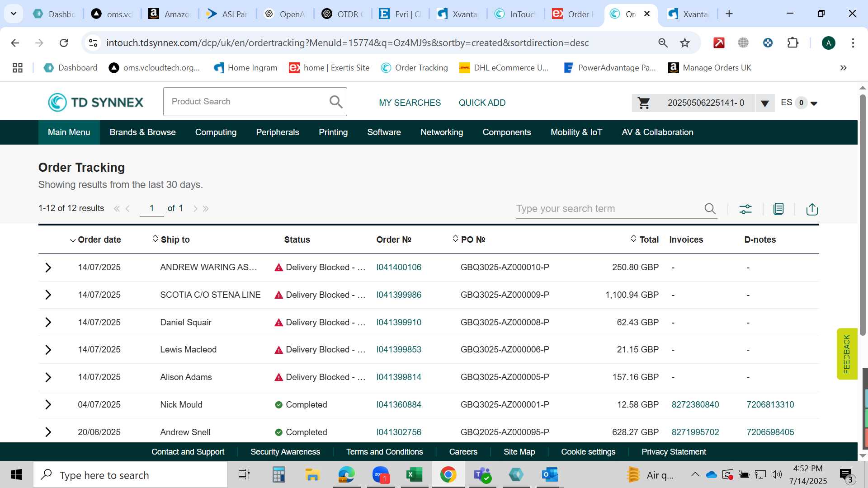Open Chrome three-dot menu
Viewport: 868px width, 488px height.
853,43
